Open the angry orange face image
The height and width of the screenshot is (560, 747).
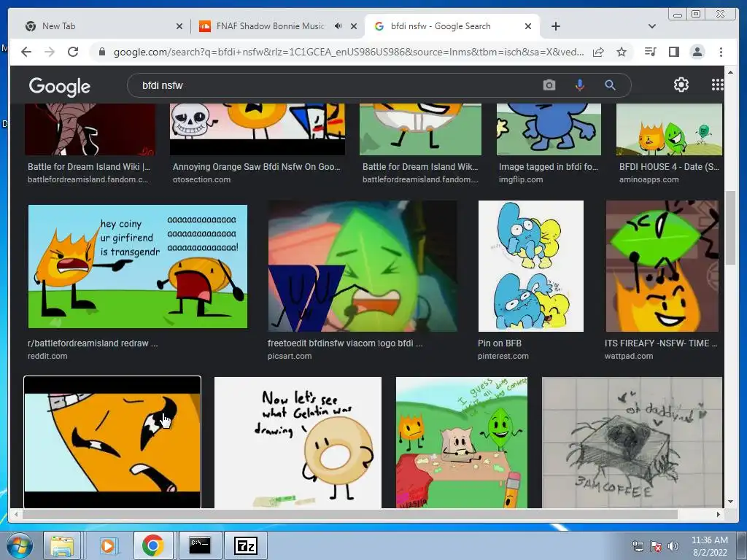tap(112, 443)
